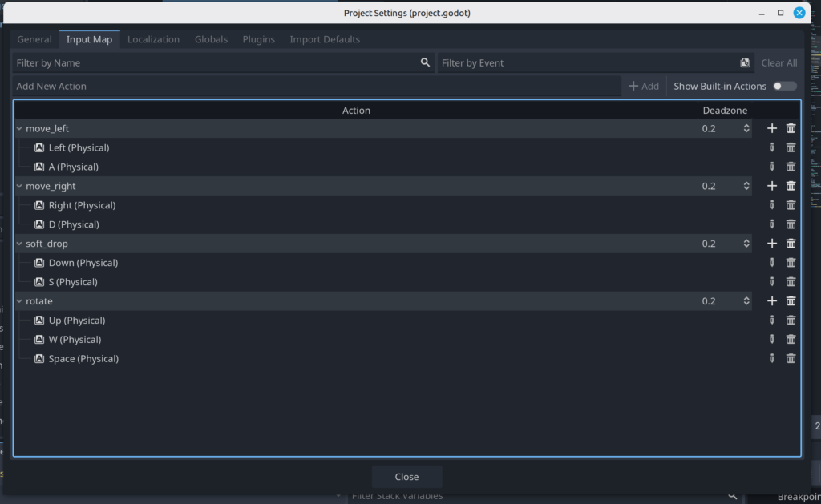Click the plus icon for move_left action
Image resolution: width=821 pixels, height=504 pixels.
click(772, 128)
